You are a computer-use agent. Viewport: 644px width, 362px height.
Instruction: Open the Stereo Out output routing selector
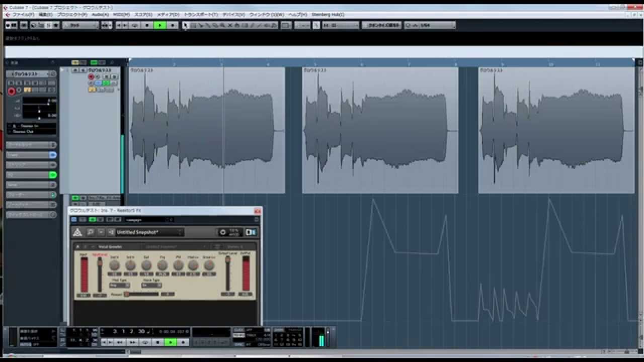(31, 131)
